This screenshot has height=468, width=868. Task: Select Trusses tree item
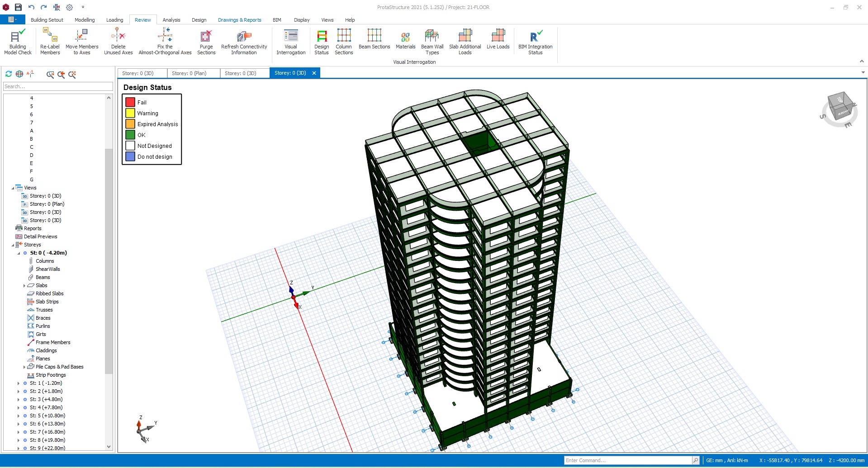coord(44,310)
